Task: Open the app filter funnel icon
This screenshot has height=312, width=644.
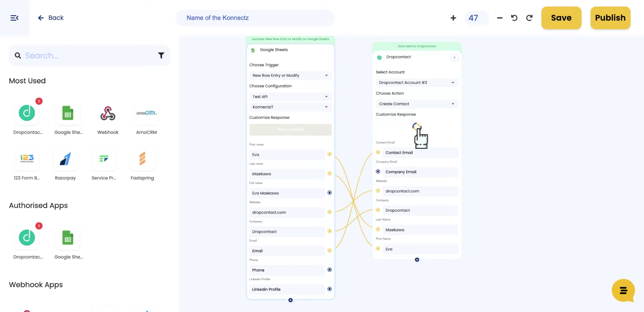Action: point(161,56)
